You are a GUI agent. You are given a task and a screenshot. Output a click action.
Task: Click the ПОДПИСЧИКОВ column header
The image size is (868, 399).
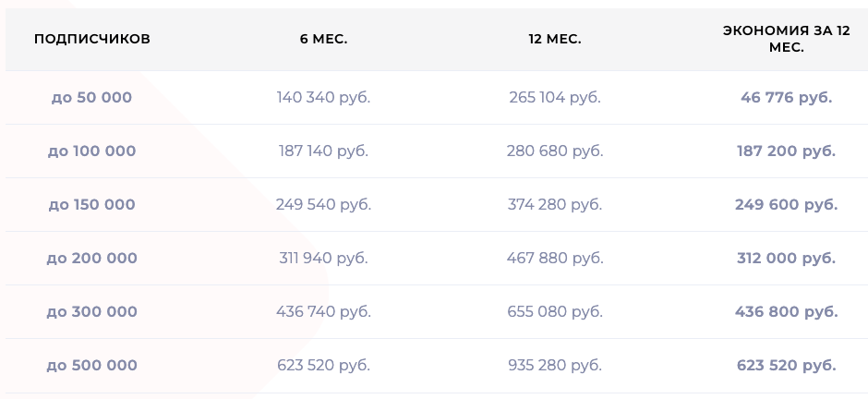click(92, 40)
